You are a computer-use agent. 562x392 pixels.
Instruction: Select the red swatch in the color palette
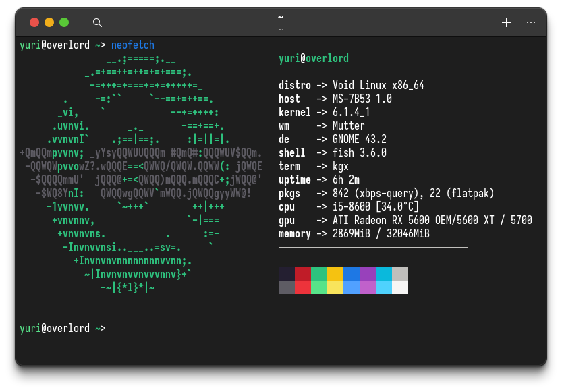pyautogui.click(x=302, y=273)
